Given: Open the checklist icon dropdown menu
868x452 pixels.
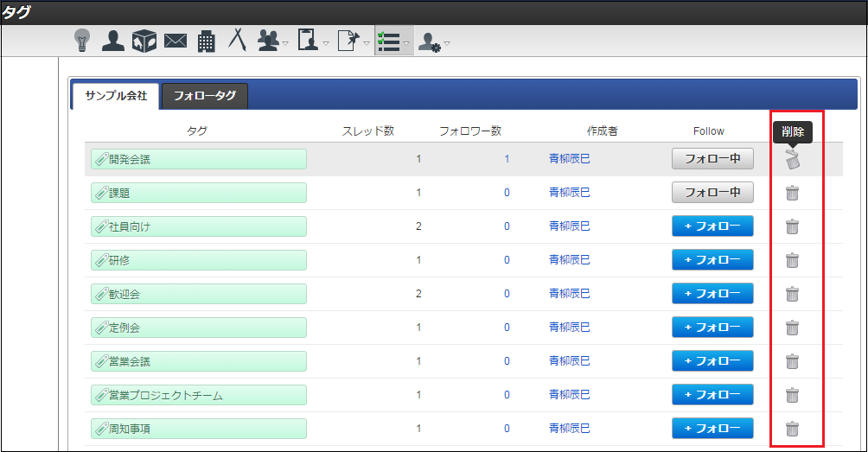Looking at the screenshot, I should (393, 41).
